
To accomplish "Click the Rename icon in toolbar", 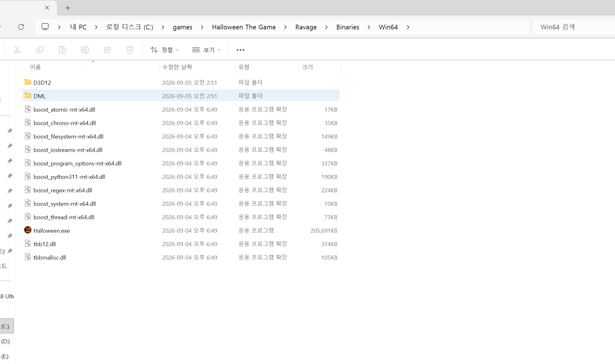I will (85, 50).
